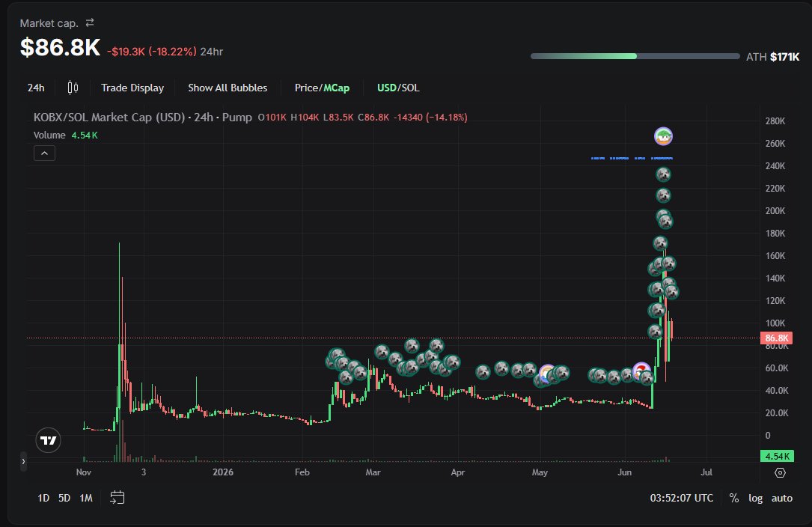Open chart settings gear icon

(x=780, y=472)
